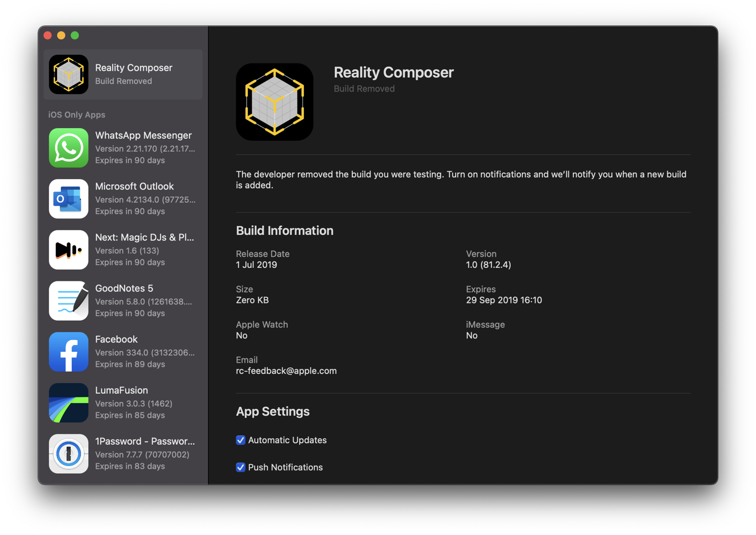Viewport: 756px width, 535px height.
Task: Select the Reality Composer Build Removed entry
Action: tap(134, 75)
